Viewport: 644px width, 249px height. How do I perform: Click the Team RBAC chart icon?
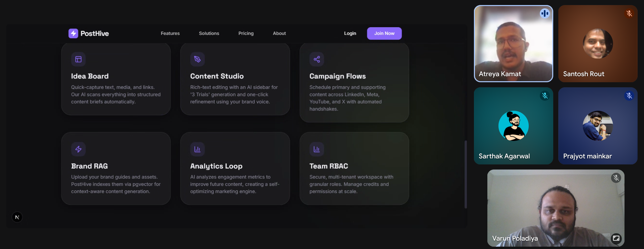(317, 149)
